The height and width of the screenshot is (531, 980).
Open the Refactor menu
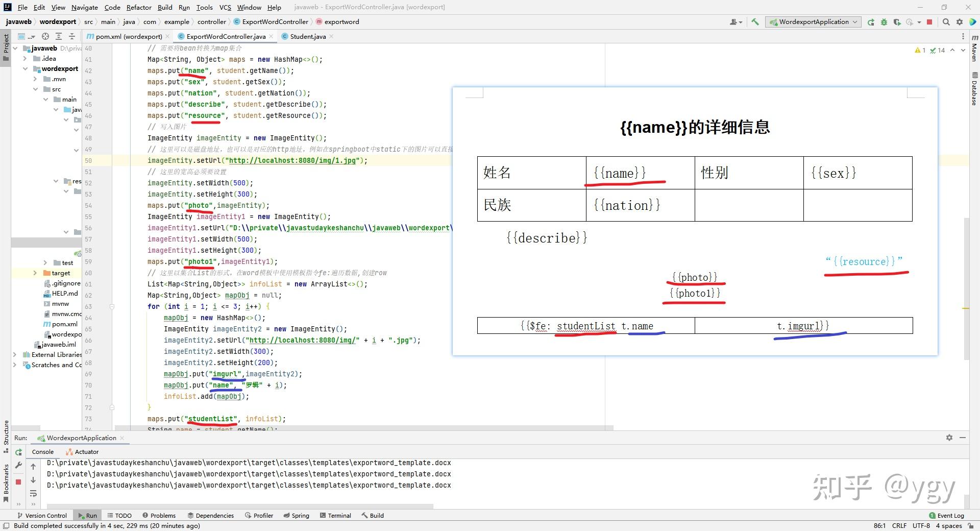coord(138,7)
